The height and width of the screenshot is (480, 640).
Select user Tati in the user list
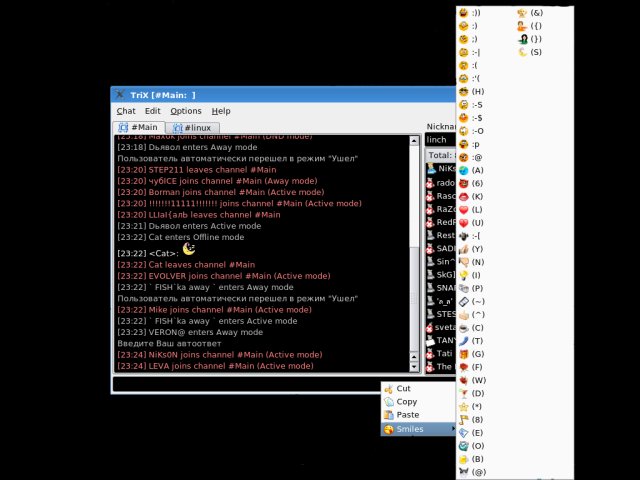click(440, 353)
